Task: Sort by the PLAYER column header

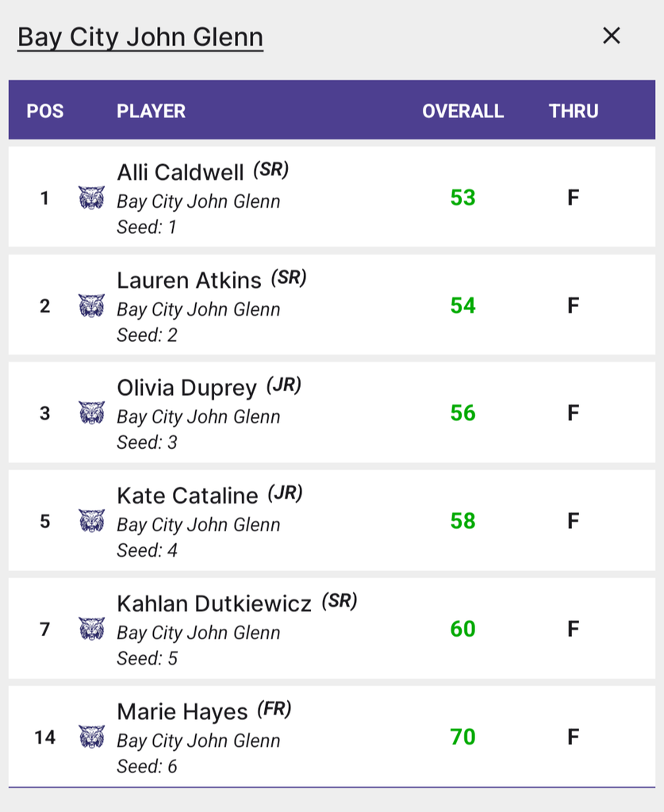Action: pyautogui.click(x=151, y=111)
